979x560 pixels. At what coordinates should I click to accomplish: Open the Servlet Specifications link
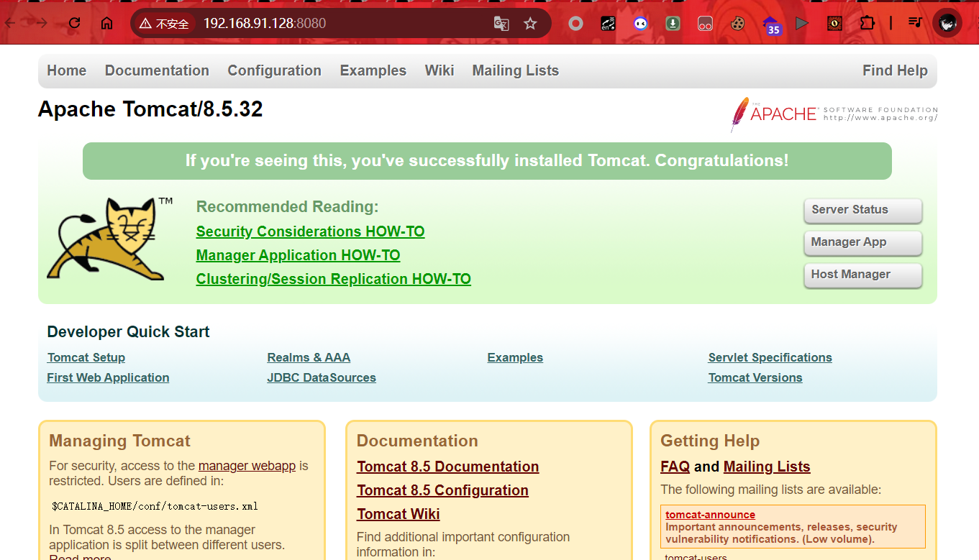[x=770, y=357]
